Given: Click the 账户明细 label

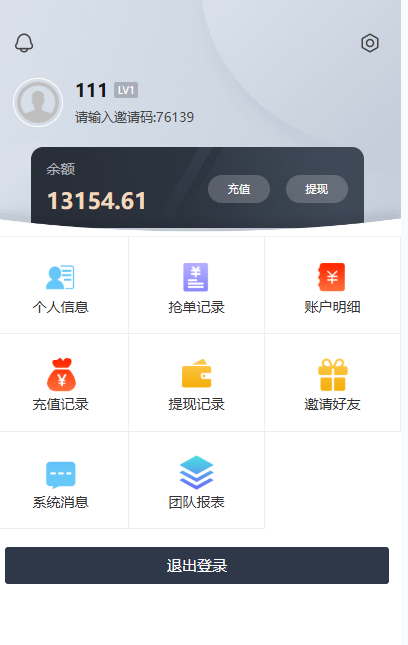Looking at the screenshot, I should click(x=332, y=307).
